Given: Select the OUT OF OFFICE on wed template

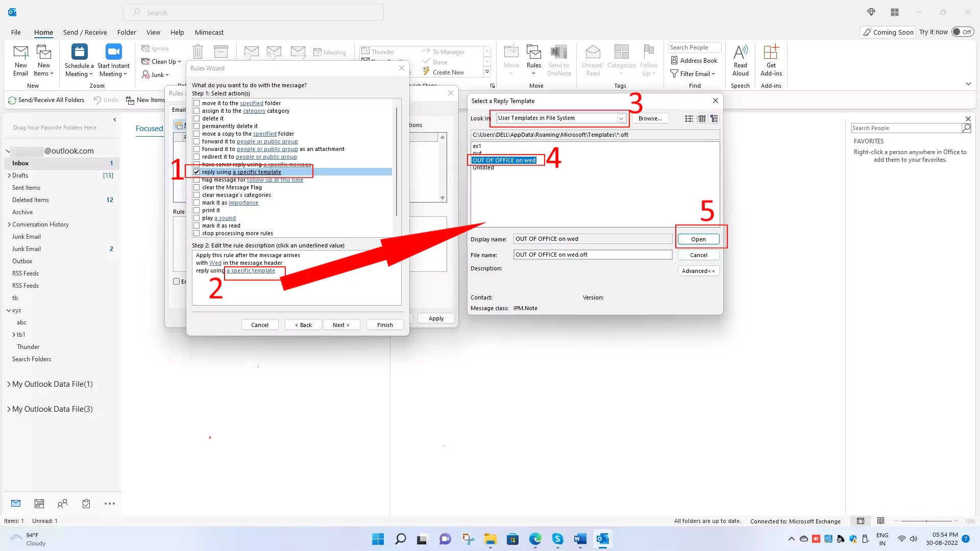Looking at the screenshot, I should coord(504,160).
